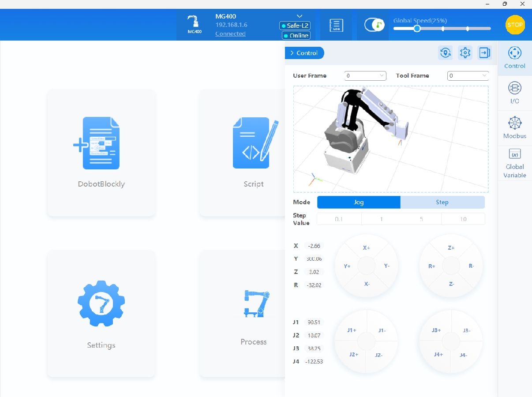The width and height of the screenshot is (532, 397).
Task: Click the 3D robot model view
Action: 391,139
